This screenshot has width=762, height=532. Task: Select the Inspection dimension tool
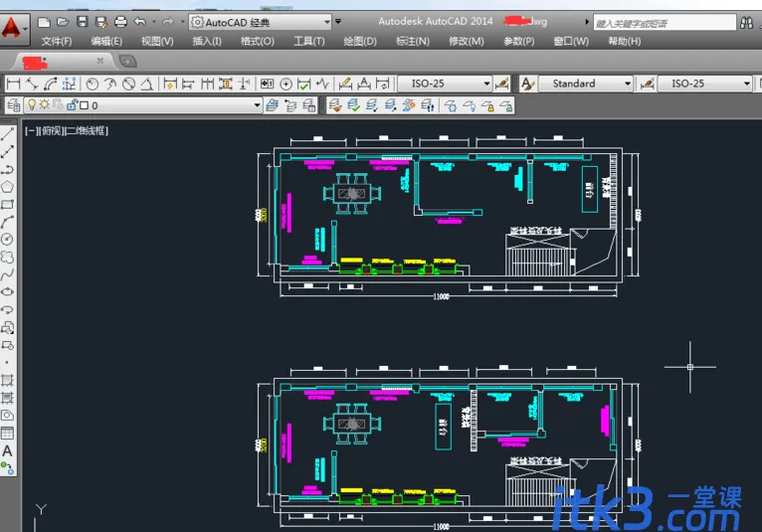[303, 85]
